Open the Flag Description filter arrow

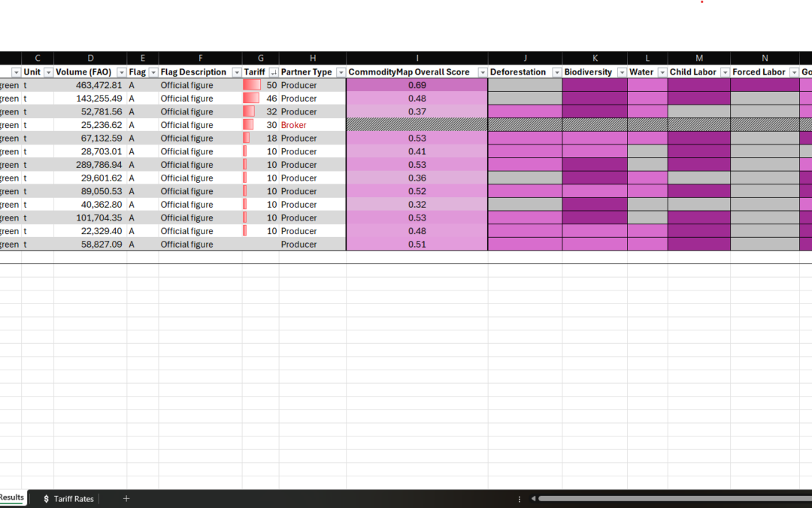click(236, 72)
